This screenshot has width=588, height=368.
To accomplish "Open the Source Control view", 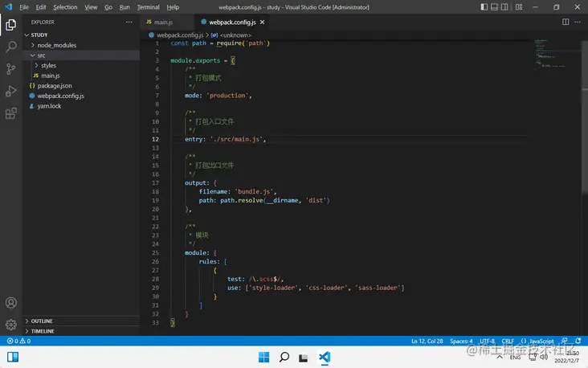I will click(x=11, y=69).
